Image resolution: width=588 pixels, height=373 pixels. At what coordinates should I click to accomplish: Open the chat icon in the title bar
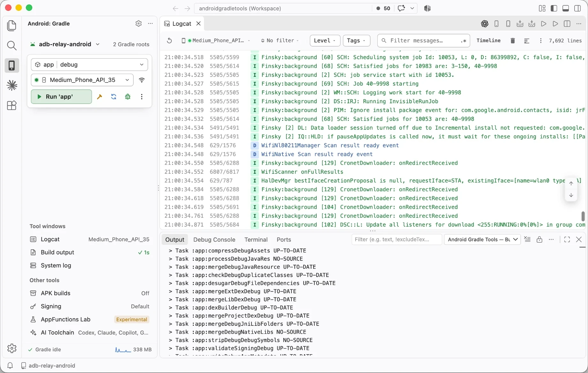pyautogui.click(x=401, y=8)
